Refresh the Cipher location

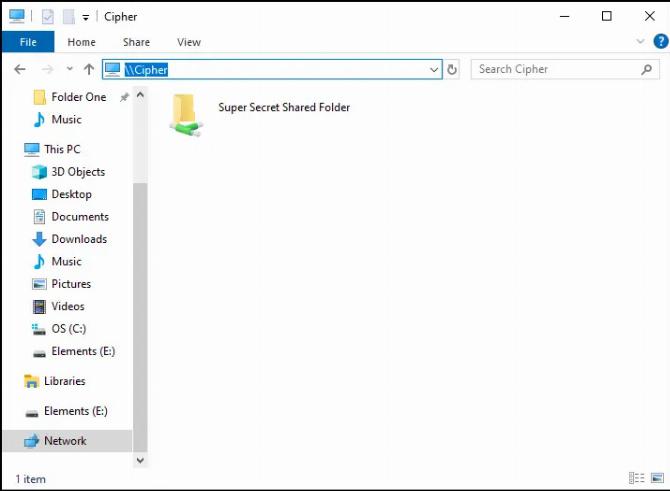pos(452,69)
